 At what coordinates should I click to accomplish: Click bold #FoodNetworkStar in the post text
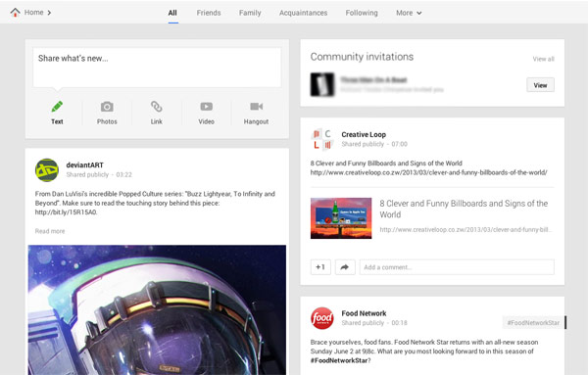point(339,360)
